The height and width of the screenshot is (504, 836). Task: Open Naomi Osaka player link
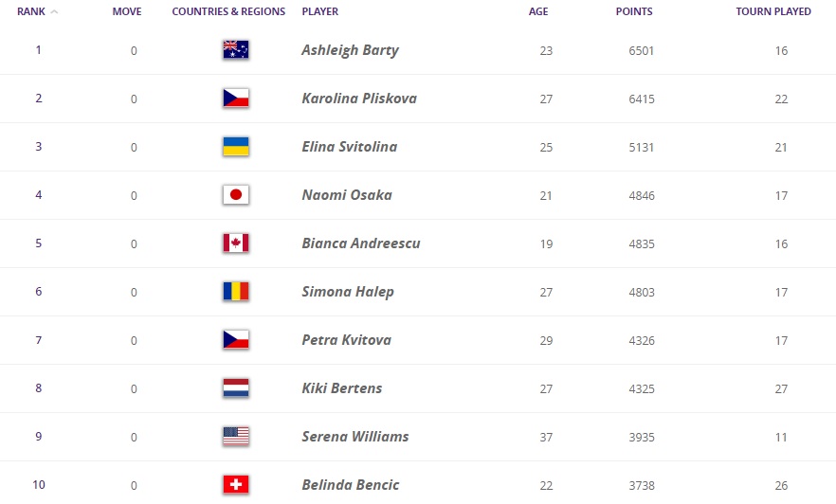point(347,195)
